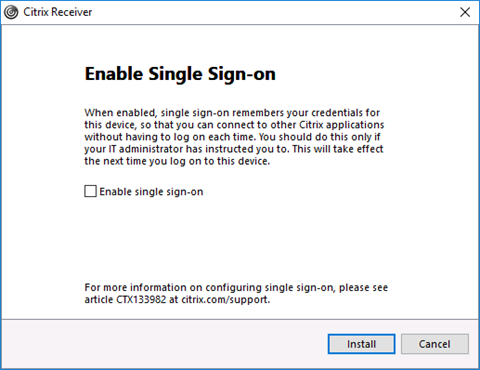
Task: Click the single sign-on description paragraph
Action: 234,137
